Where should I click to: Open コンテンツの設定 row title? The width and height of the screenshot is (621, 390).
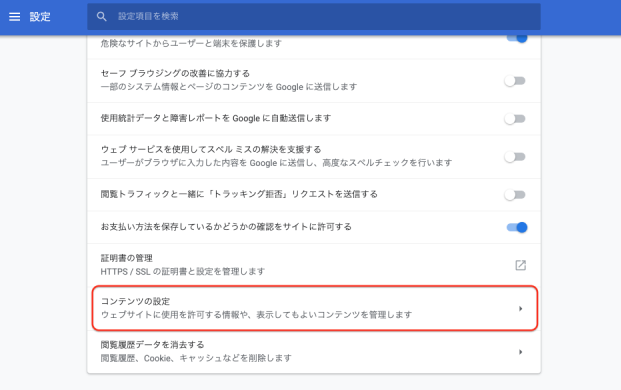click(x=135, y=301)
